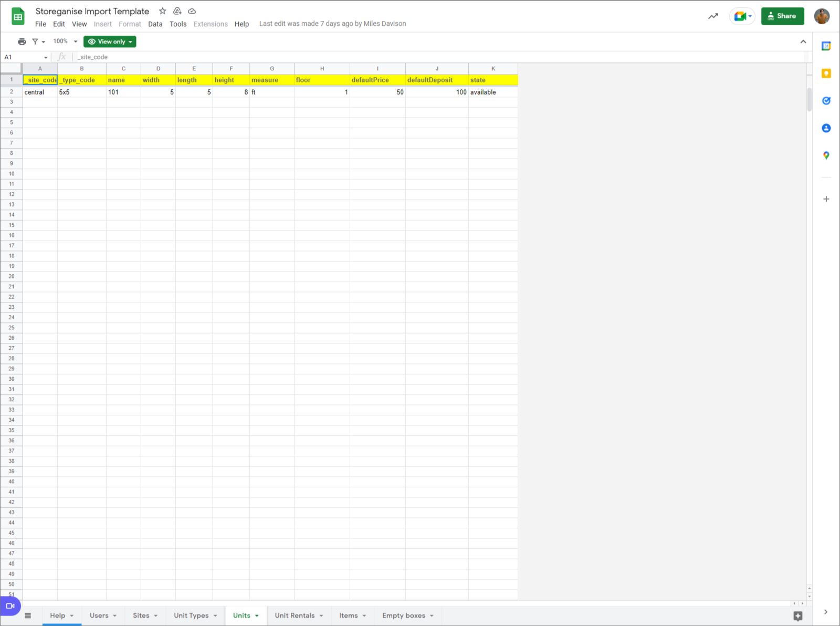The width and height of the screenshot is (840, 626).
Task: Select row 2 header
Action: pyautogui.click(x=11, y=92)
